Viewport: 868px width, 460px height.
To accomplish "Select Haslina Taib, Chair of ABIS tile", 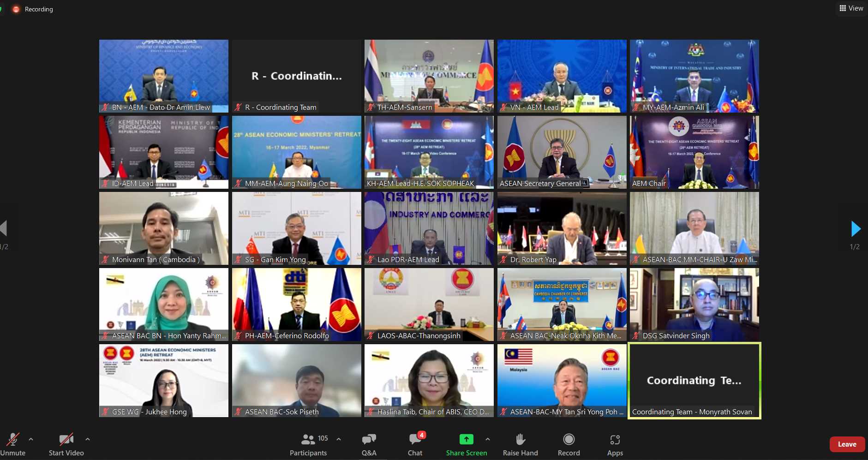I will pos(429,381).
